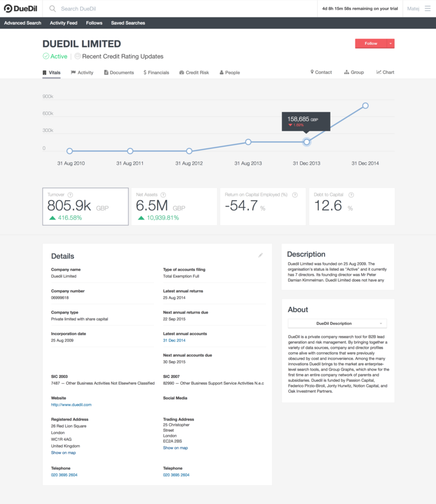Select the 31 Aug 2013 chart point
Screen dimensions: 436x504
(x=248, y=142)
